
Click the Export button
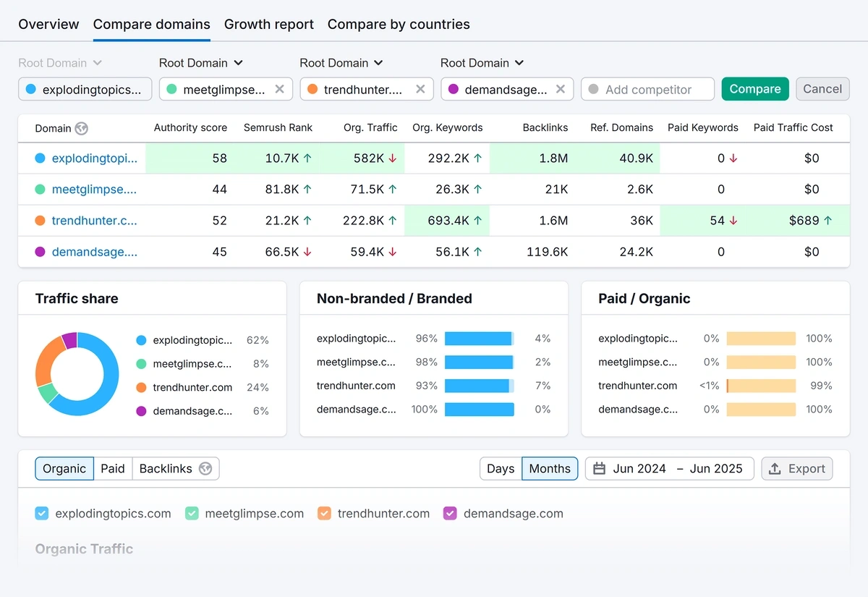click(797, 468)
